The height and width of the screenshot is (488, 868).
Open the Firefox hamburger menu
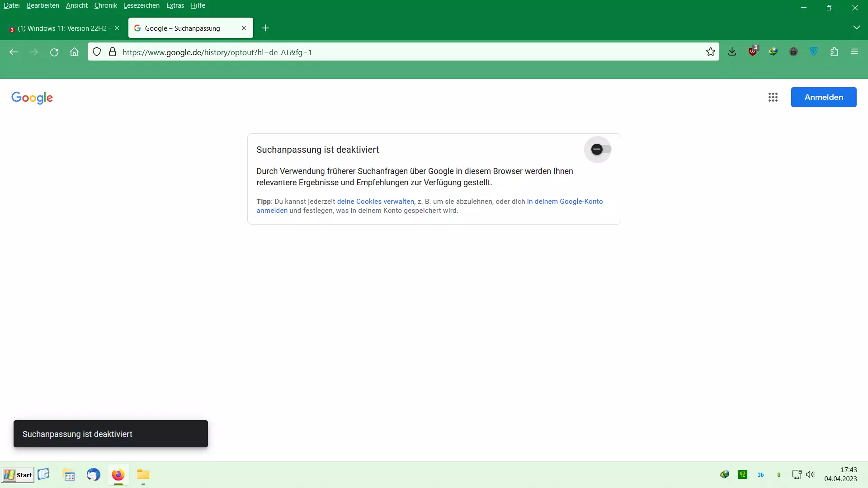pos(854,52)
